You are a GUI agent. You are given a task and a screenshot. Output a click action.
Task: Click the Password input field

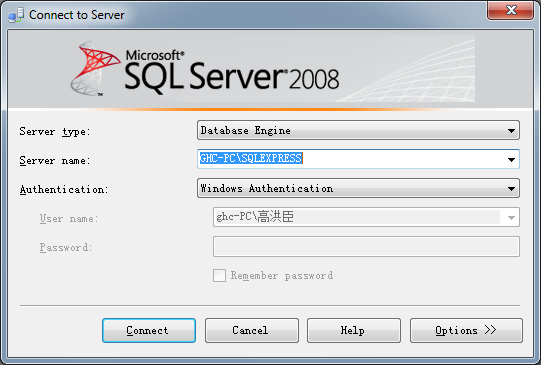pos(366,246)
